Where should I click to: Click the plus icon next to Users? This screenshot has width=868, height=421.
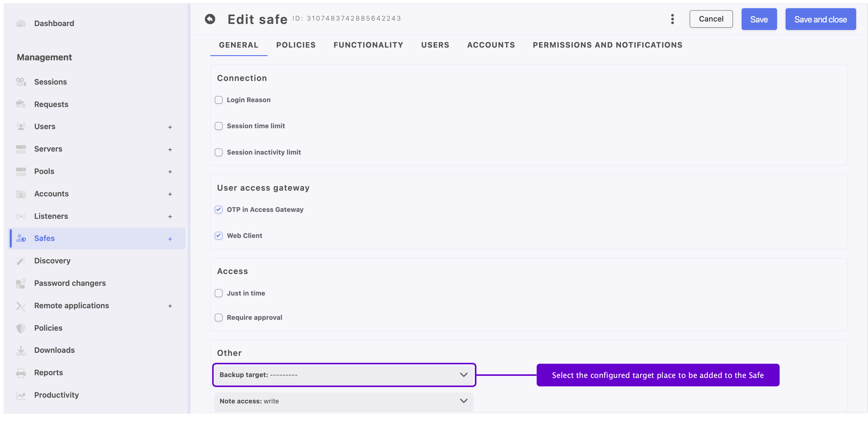[170, 127]
